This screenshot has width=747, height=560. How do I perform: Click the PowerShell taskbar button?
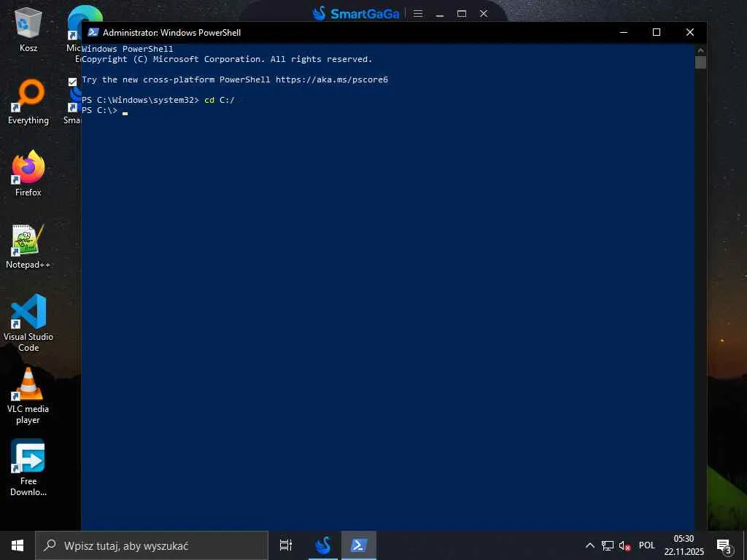click(x=359, y=545)
